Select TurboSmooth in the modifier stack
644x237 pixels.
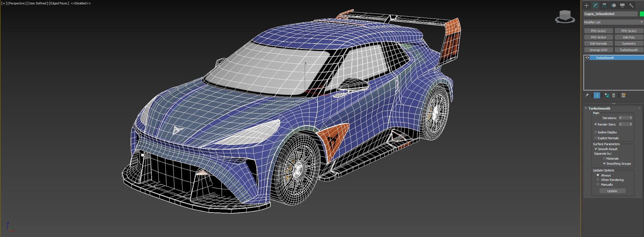[617, 58]
